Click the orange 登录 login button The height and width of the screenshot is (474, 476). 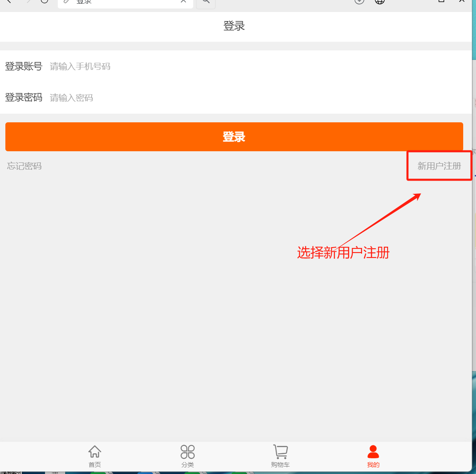234,137
